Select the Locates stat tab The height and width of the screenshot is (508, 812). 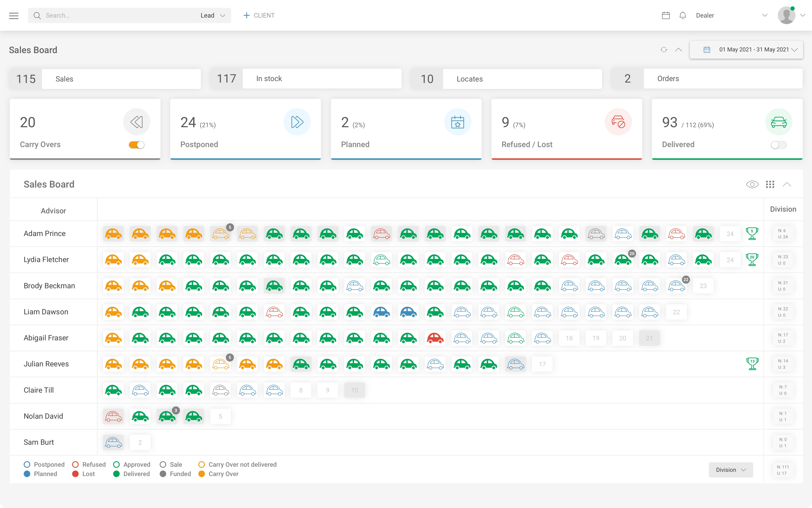[506, 79]
